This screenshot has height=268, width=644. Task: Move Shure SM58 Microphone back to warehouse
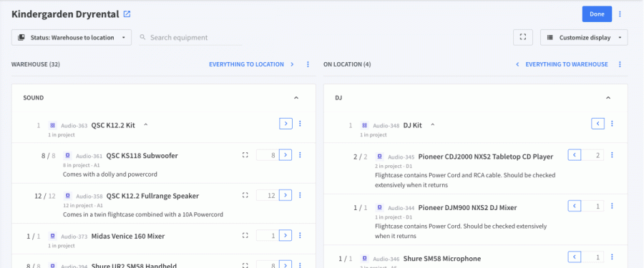574,257
